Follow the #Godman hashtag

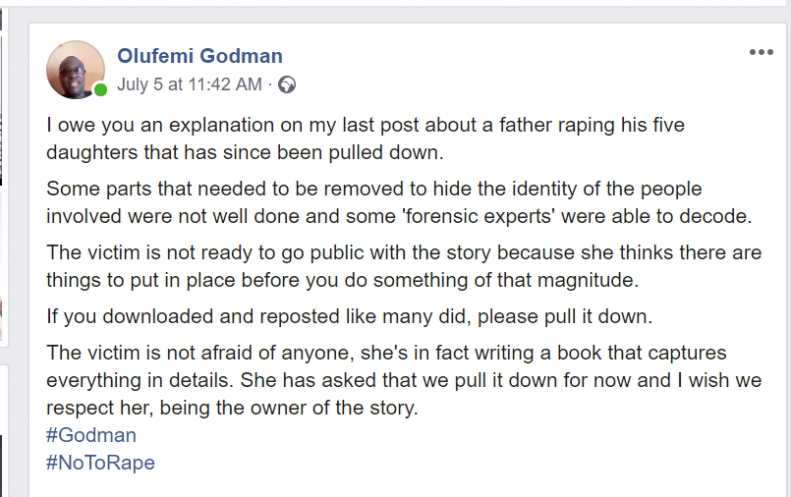click(x=91, y=435)
